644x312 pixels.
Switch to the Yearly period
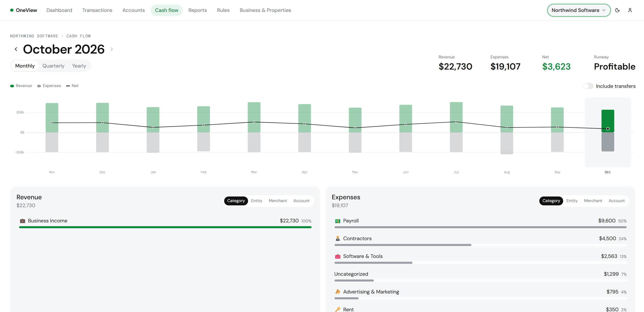pos(79,66)
